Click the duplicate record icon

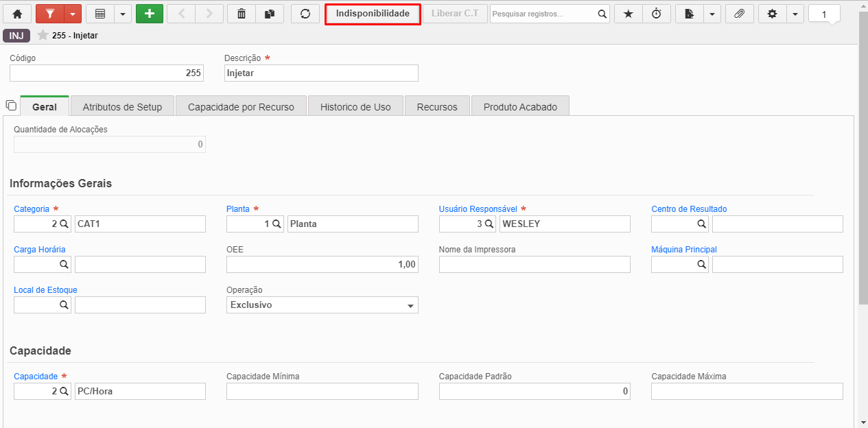tap(269, 14)
